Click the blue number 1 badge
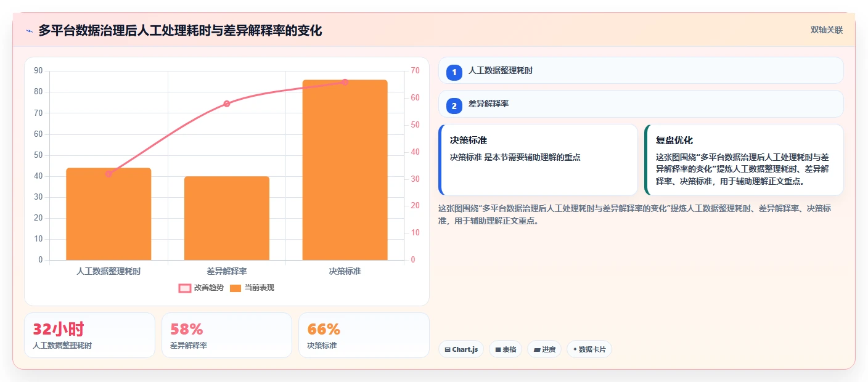The width and height of the screenshot is (868, 382). (x=454, y=72)
